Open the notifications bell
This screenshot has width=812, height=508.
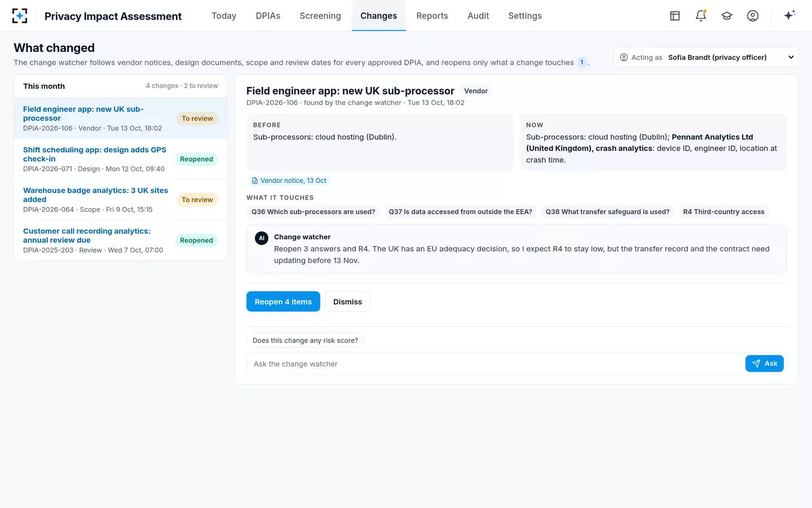click(701, 16)
